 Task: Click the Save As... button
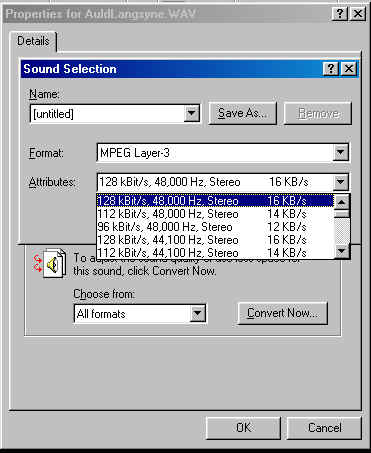tap(242, 113)
